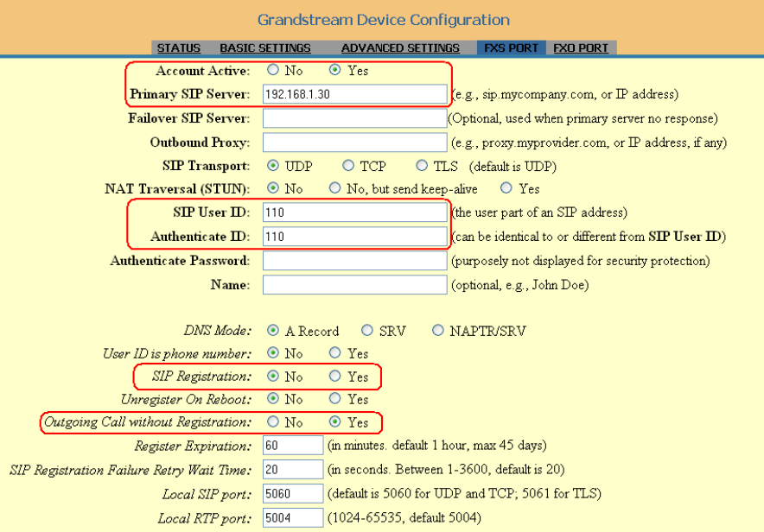Focus the Authenticate Password field
The width and height of the screenshot is (764, 532).
click(354, 261)
